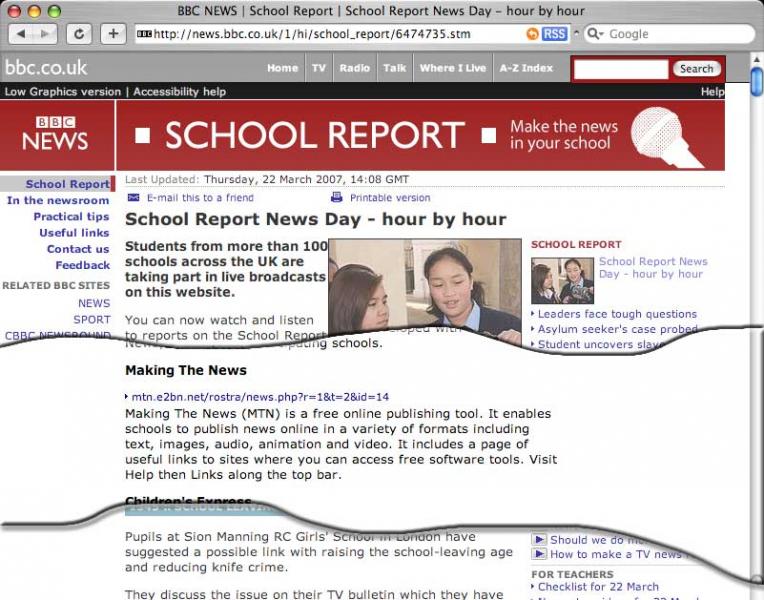Click the orange SnapBack arrow in address bar
Screen dimensions: 764x600
point(532,34)
